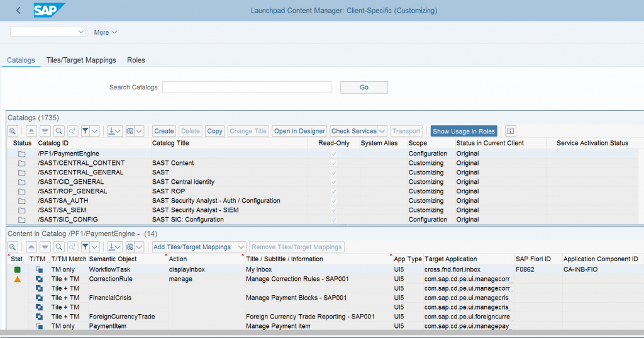Toggle Read-Only checkbox for /SAST/CID_GENERAL
The height and width of the screenshot is (338, 644).
(333, 182)
